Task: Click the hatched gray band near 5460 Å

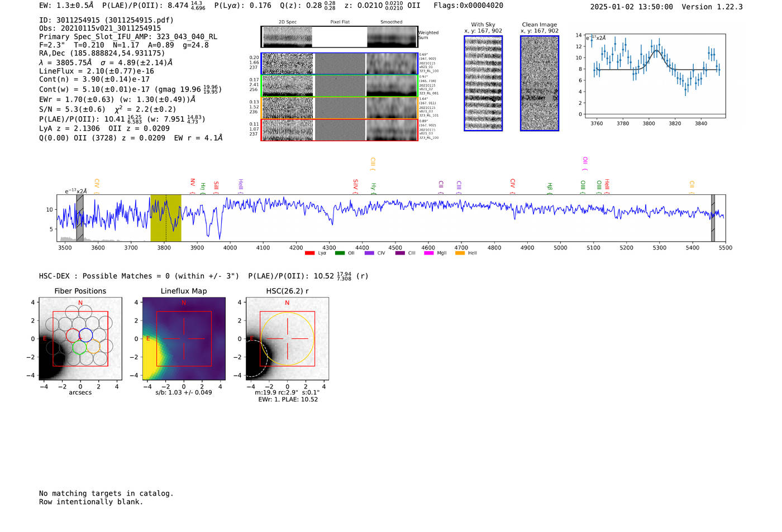Action: pyautogui.click(x=713, y=218)
